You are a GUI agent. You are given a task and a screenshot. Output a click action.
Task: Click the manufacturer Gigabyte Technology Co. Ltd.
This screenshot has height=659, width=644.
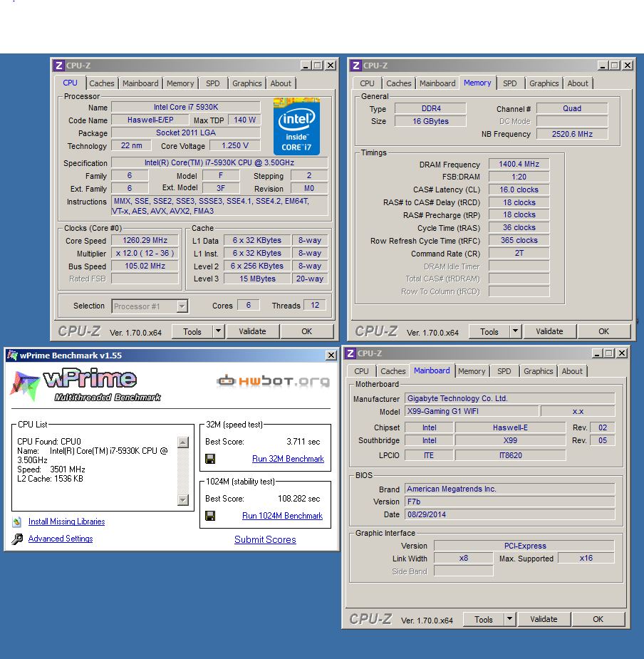coord(509,398)
